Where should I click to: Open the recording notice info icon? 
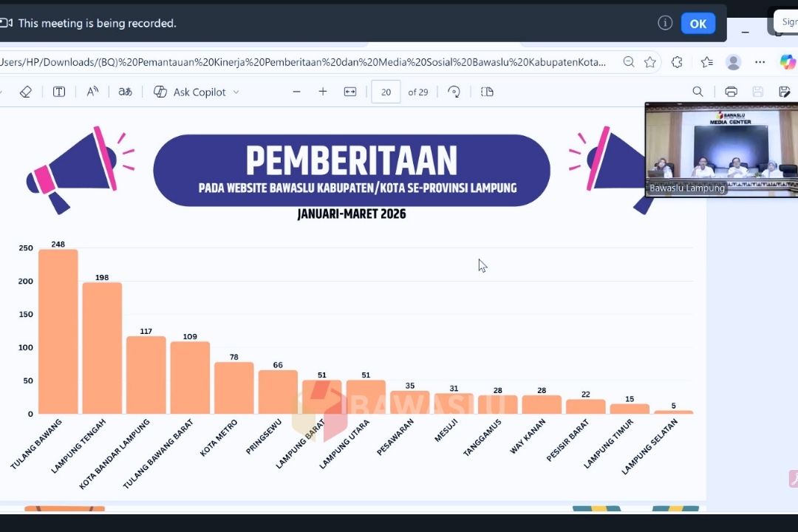[665, 23]
